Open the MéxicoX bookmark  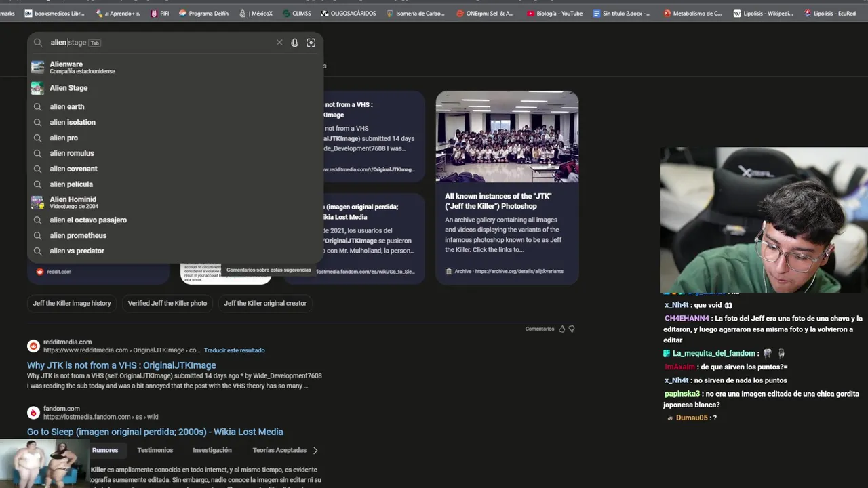pyautogui.click(x=256, y=13)
